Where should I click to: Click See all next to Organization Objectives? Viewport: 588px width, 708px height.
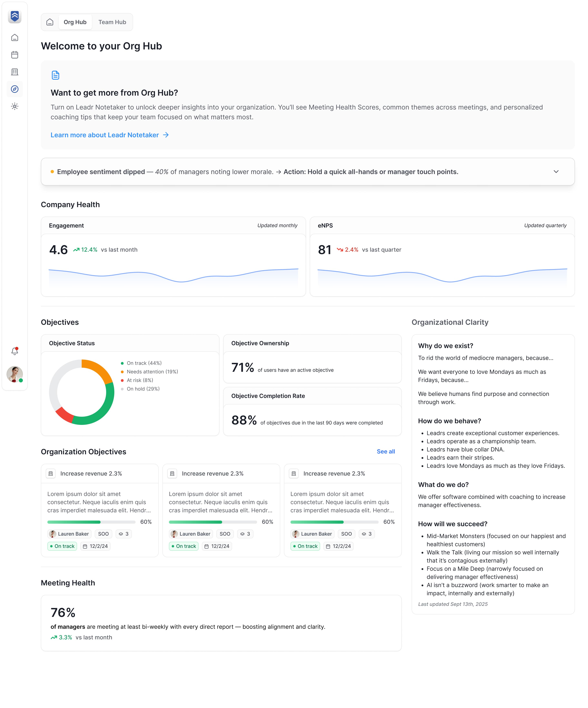(x=385, y=451)
